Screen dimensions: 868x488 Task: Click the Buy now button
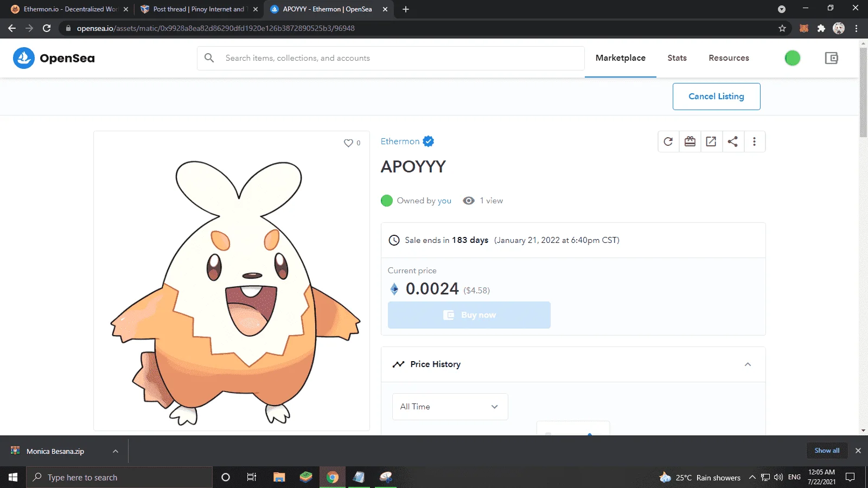(x=469, y=315)
